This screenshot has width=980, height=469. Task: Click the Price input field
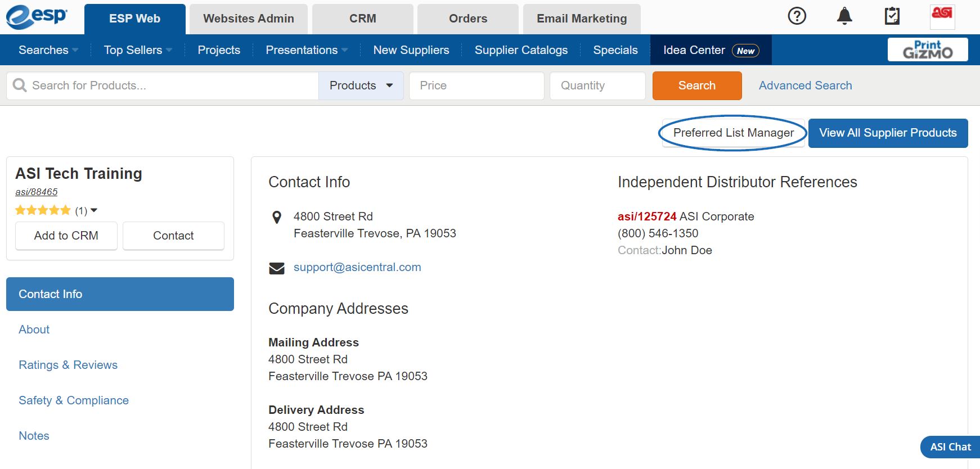coord(476,85)
